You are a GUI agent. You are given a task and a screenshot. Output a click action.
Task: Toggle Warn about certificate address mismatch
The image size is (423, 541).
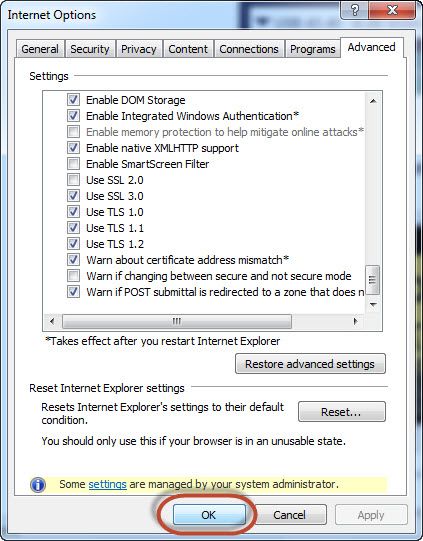[73, 259]
